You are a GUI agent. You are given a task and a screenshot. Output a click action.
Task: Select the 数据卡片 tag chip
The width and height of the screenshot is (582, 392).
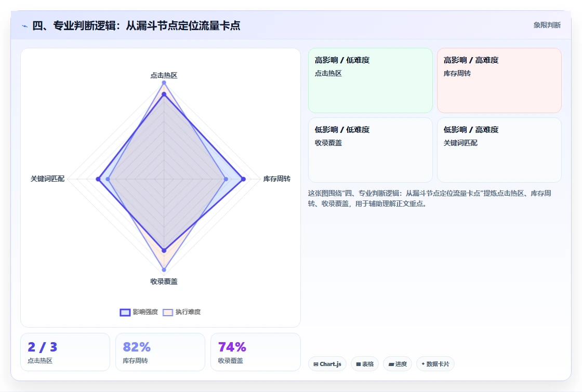click(x=435, y=364)
